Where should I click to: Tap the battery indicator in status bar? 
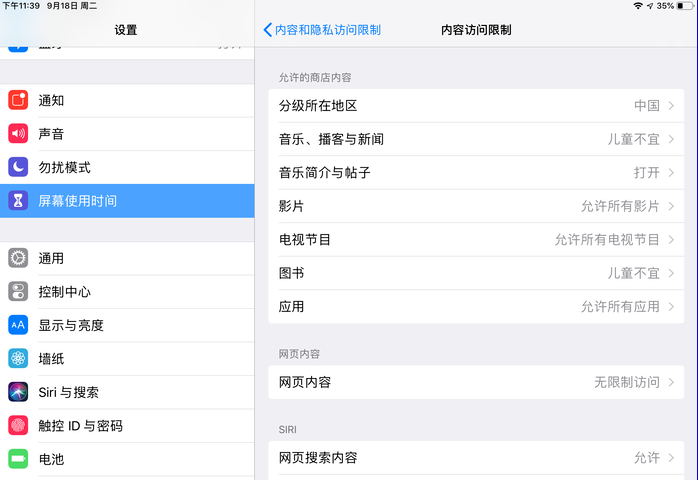(685, 6)
